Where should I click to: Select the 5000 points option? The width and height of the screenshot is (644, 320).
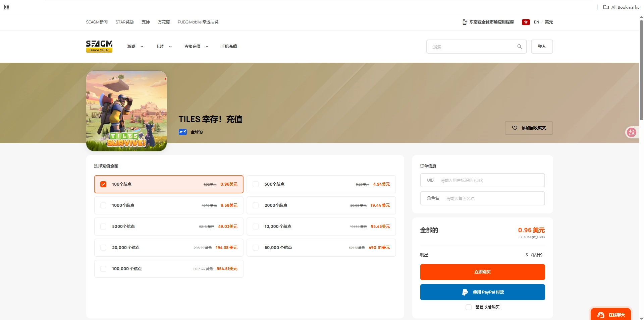[169, 227]
